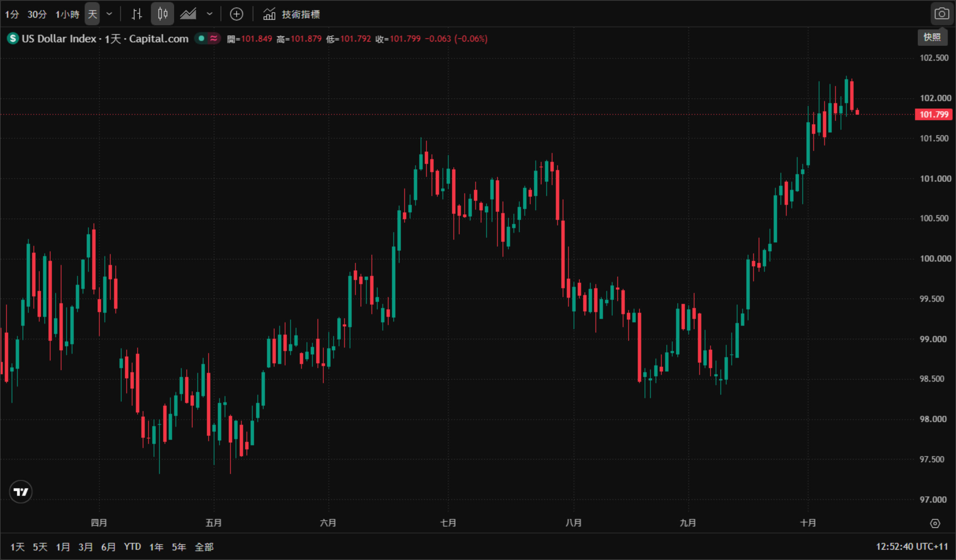
Task: Click the red 101.799 current price label
Action: pos(933,114)
